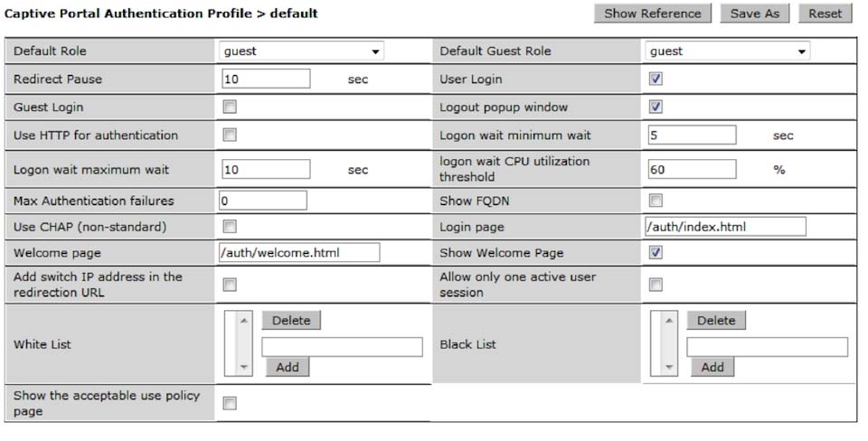This screenshot has width=868, height=441.
Task: Enable Use CHAP (non-standard) checkbox
Action: [x=229, y=226]
